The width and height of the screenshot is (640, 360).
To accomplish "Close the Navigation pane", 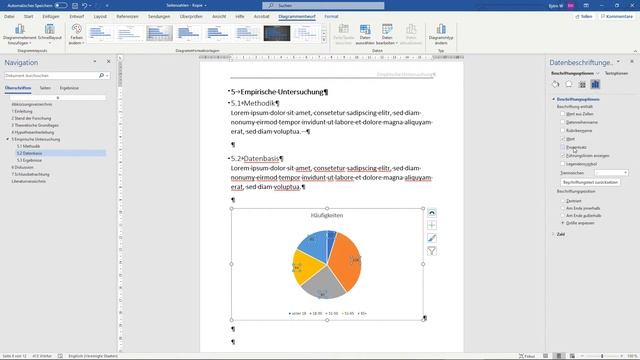I will click(x=109, y=62).
